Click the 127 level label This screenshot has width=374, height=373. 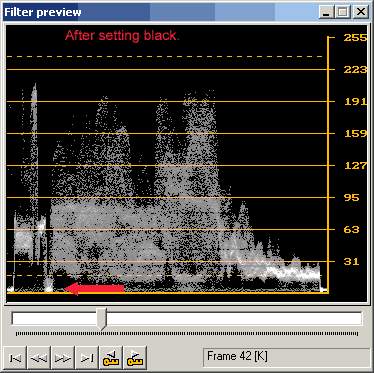(x=355, y=166)
